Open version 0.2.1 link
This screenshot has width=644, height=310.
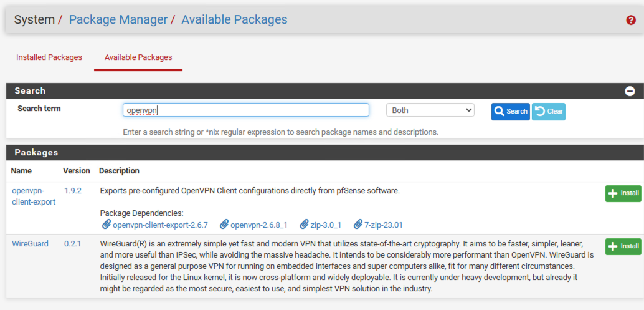point(73,244)
